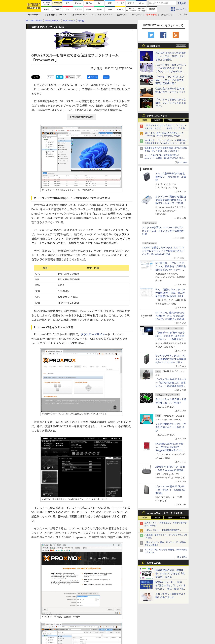Open the セール情報 category menu
The image size is (215, 644).
tap(151, 15)
